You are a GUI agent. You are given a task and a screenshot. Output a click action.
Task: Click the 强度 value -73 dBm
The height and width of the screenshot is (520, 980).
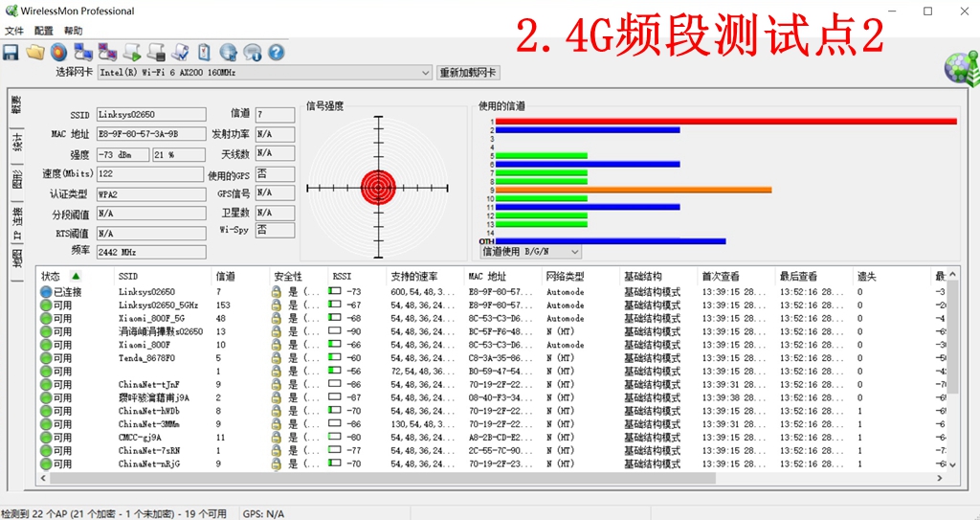point(122,154)
